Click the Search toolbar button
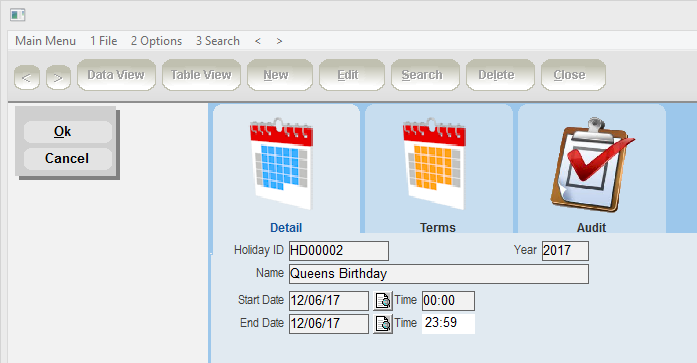This screenshot has width=697, height=363. [x=425, y=75]
